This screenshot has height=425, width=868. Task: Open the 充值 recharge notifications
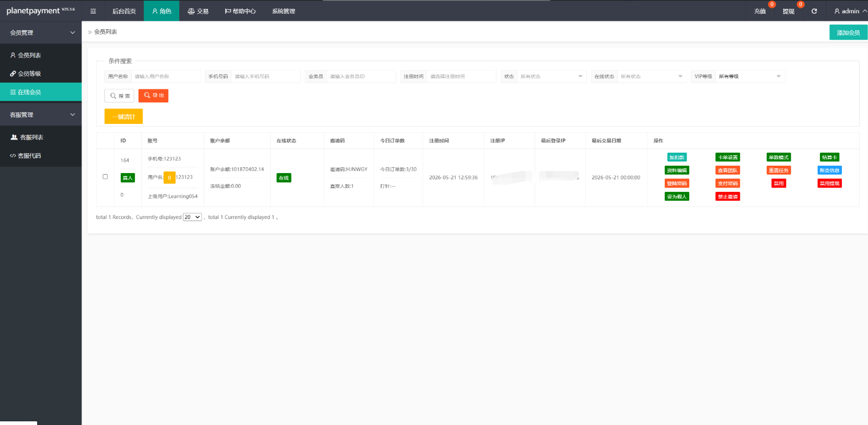(x=760, y=11)
